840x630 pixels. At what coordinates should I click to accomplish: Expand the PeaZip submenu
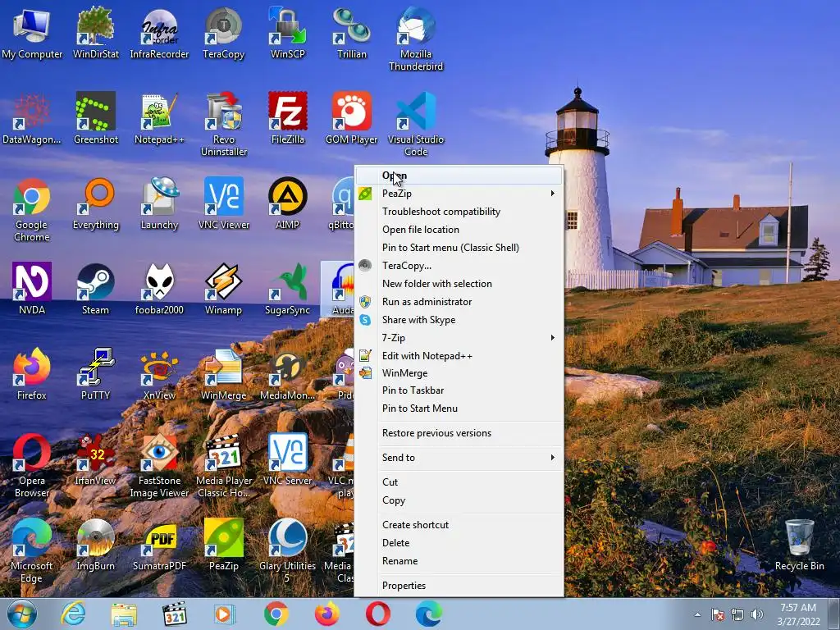pyautogui.click(x=459, y=194)
